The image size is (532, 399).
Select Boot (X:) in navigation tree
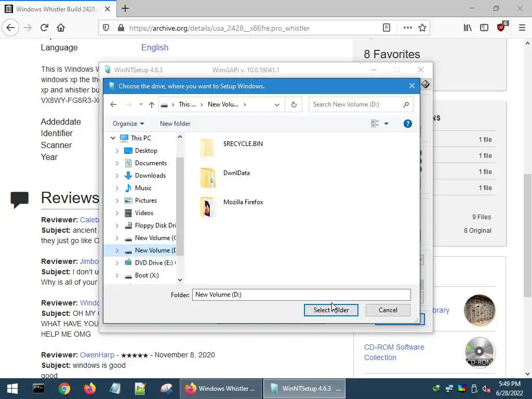147,275
